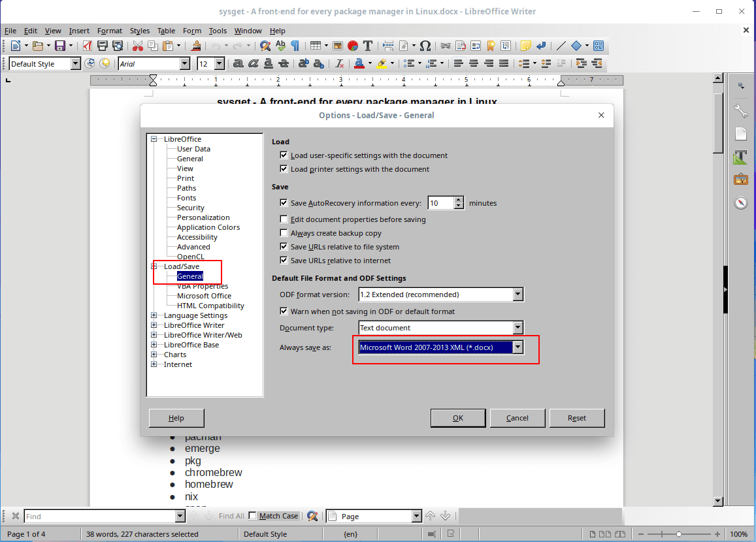Image resolution: width=756 pixels, height=542 pixels.
Task: Insert a table from the toolbar
Action: click(316, 46)
